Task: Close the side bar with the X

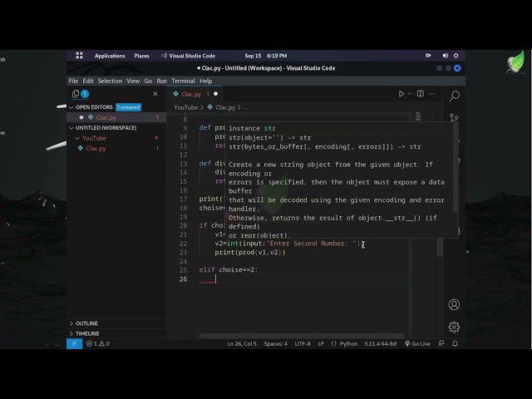Action: click(x=155, y=94)
